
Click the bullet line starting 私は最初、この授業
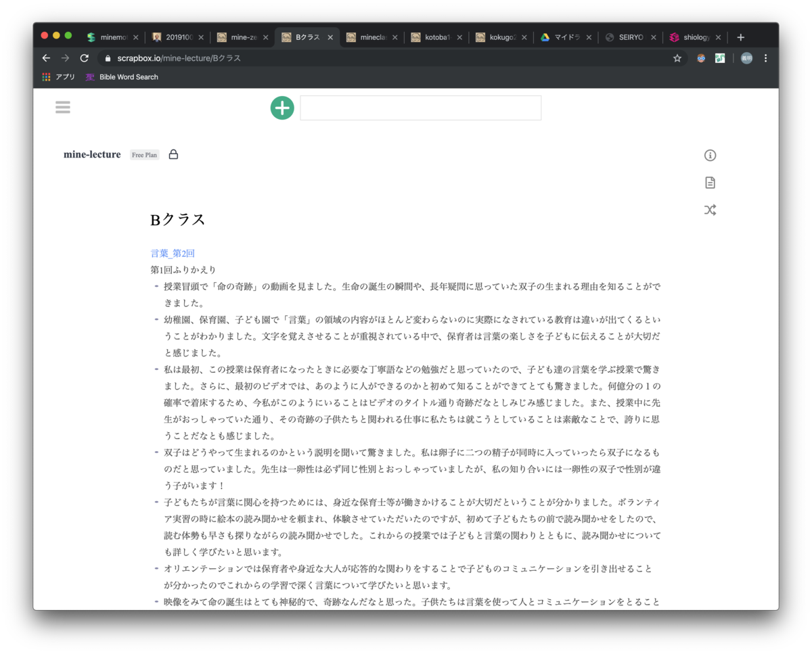412,402
